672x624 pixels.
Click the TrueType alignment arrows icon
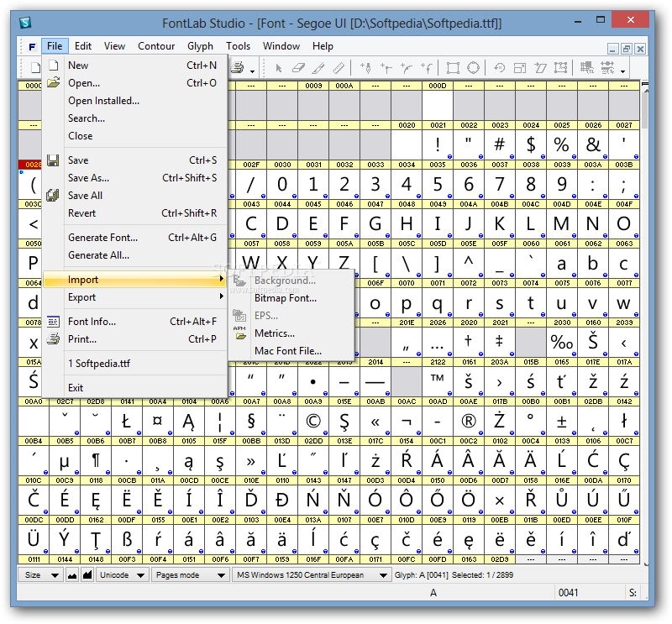pyautogui.click(x=607, y=68)
